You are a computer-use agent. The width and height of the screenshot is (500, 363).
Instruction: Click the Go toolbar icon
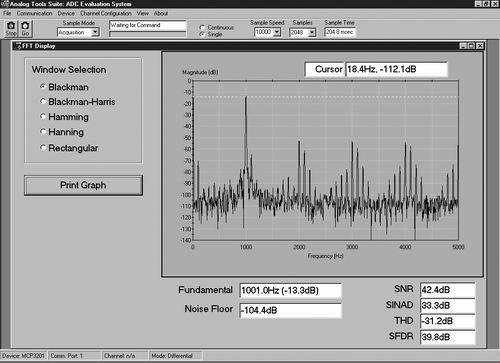coord(25,28)
